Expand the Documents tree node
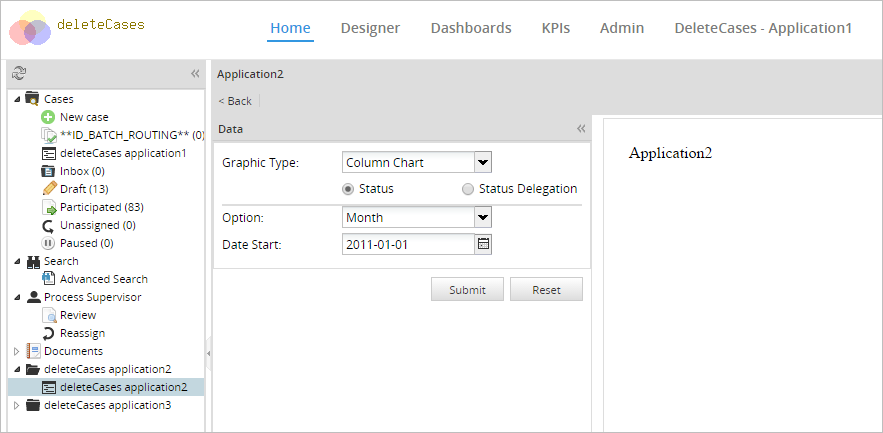The image size is (883, 433). 16,351
